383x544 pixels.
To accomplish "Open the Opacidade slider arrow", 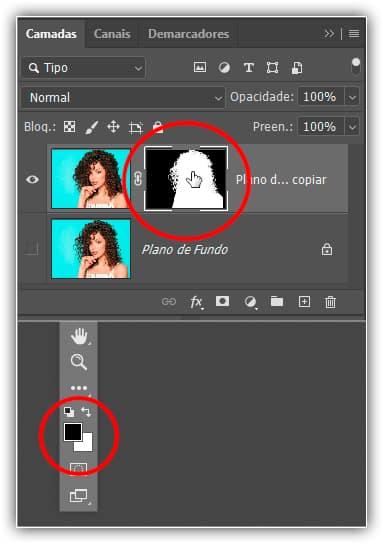I will tap(352, 97).
